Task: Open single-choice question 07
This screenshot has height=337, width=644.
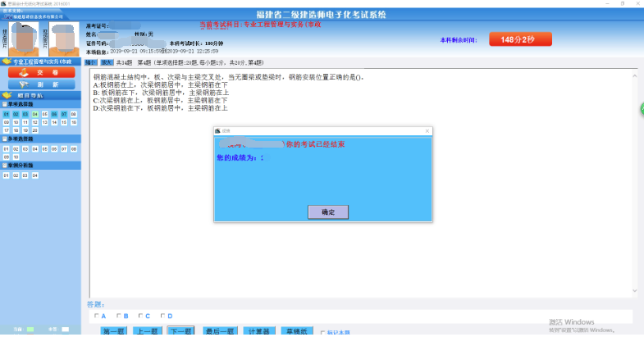Action: [64, 114]
